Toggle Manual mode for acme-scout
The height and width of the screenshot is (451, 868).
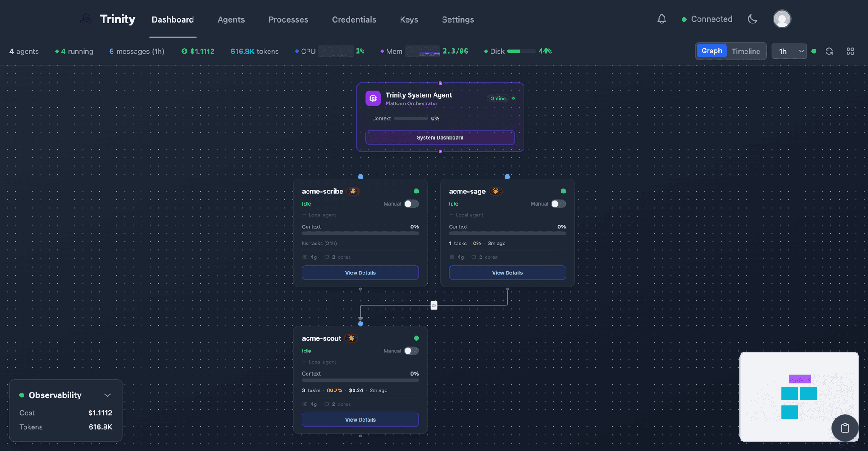pos(411,351)
